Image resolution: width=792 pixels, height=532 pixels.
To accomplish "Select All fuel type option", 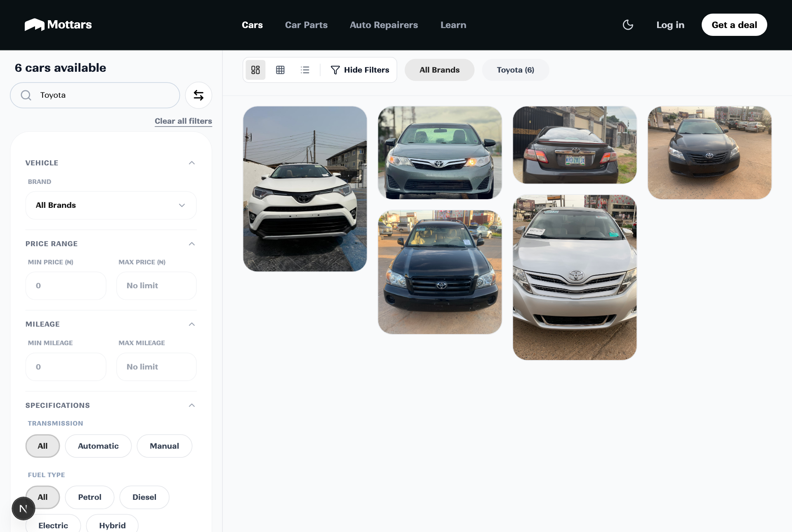I will pyautogui.click(x=42, y=497).
